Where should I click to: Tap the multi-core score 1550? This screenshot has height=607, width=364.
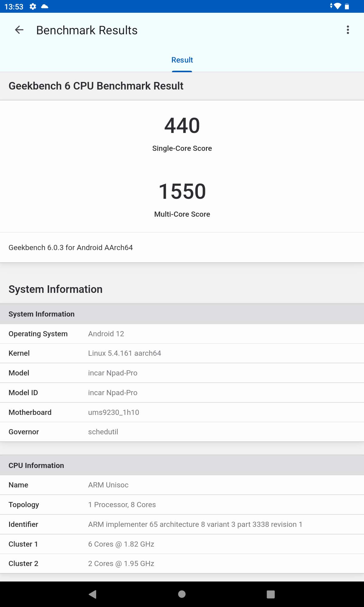tap(182, 192)
